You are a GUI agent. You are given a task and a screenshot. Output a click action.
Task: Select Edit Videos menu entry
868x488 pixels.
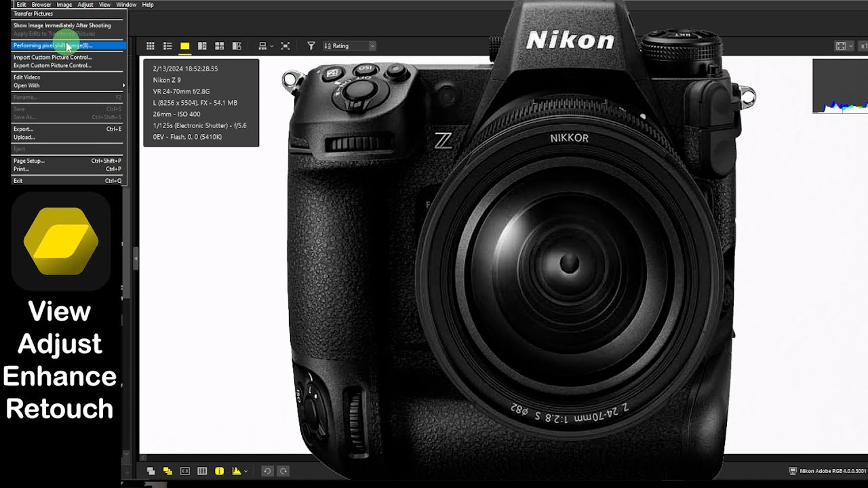coord(68,77)
